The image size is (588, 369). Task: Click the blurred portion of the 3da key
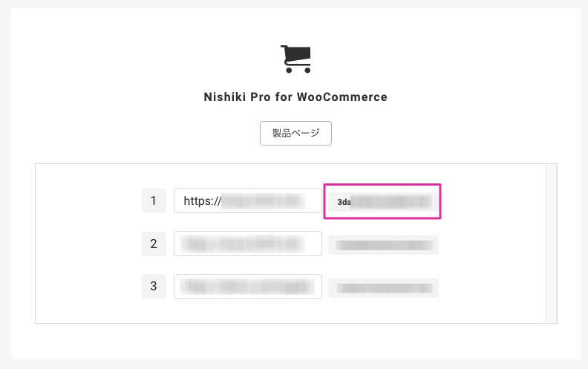(391, 202)
